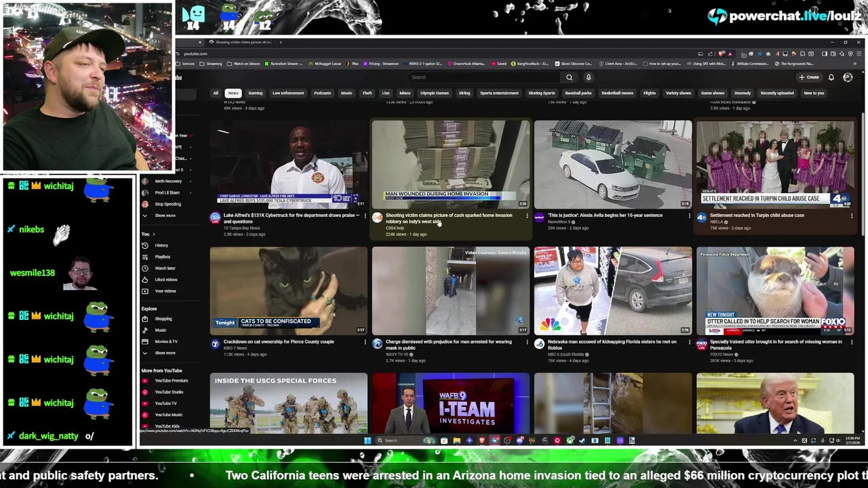Open the WAFB I-Team Investigates thumbnail
The image size is (868, 488).
tap(451, 403)
